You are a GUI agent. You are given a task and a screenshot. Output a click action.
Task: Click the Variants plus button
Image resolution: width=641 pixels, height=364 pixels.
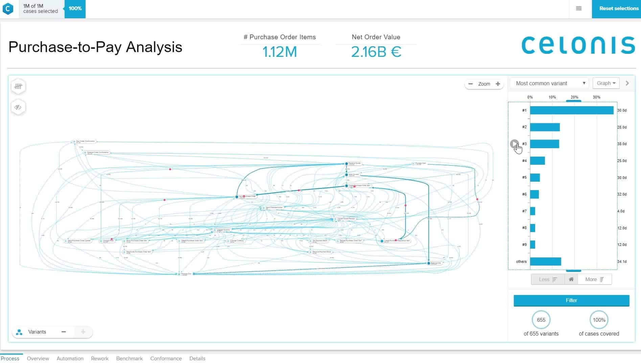(x=83, y=332)
